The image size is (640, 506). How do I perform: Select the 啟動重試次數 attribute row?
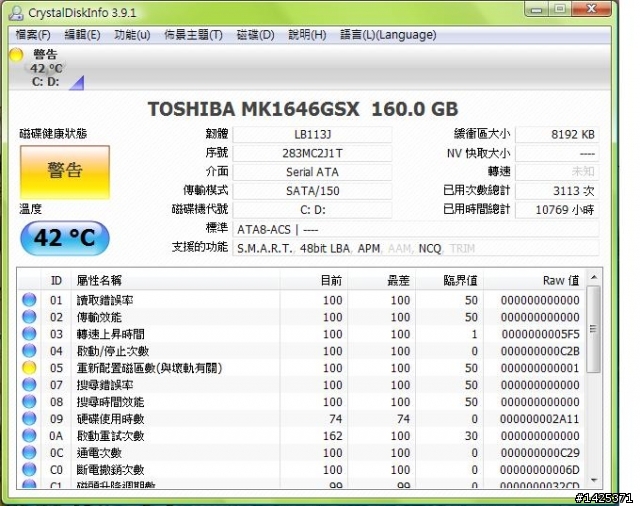[x=301, y=435]
